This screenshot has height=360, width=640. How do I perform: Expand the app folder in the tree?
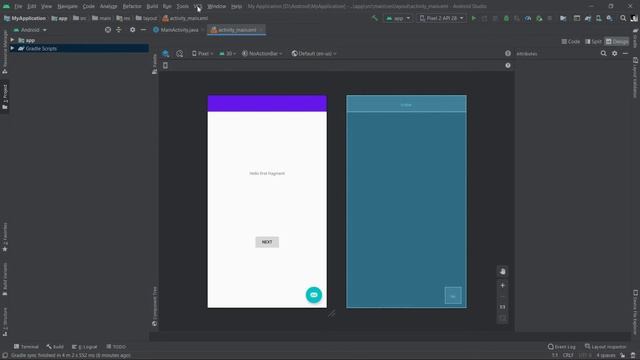click(12, 40)
